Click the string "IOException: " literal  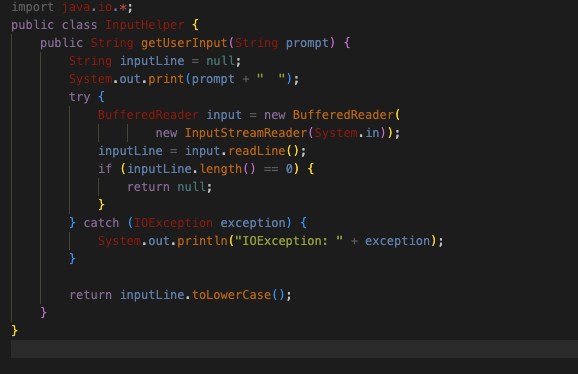tap(289, 241)
